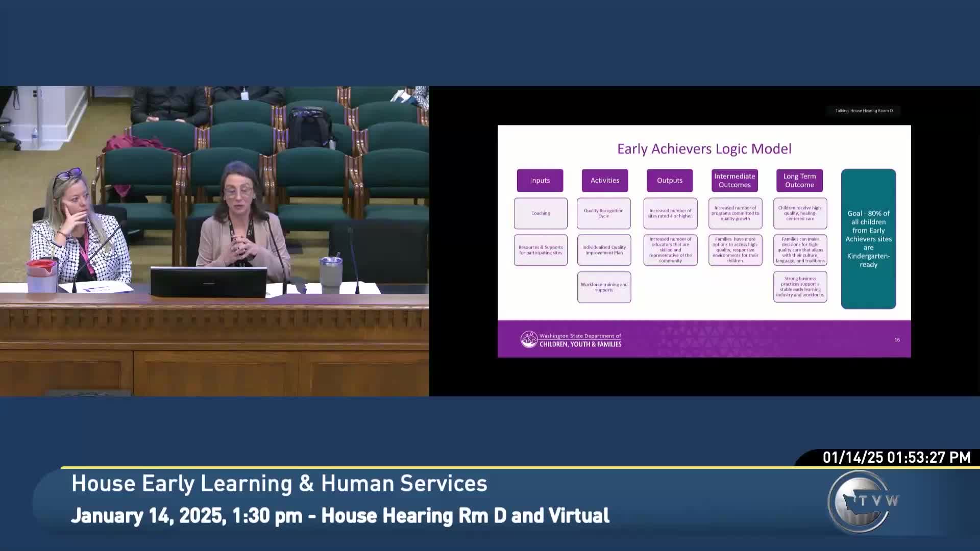This screenshot has width=980, height=551.
Task: Click the Intermediate Outcomes header
Action: click(x=734, y=181)
